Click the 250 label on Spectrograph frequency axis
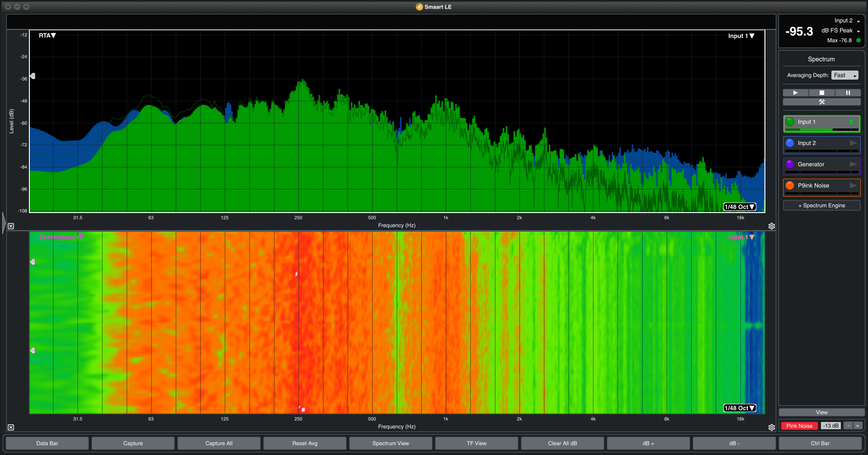The image size is (868, 455). [298, 419]
